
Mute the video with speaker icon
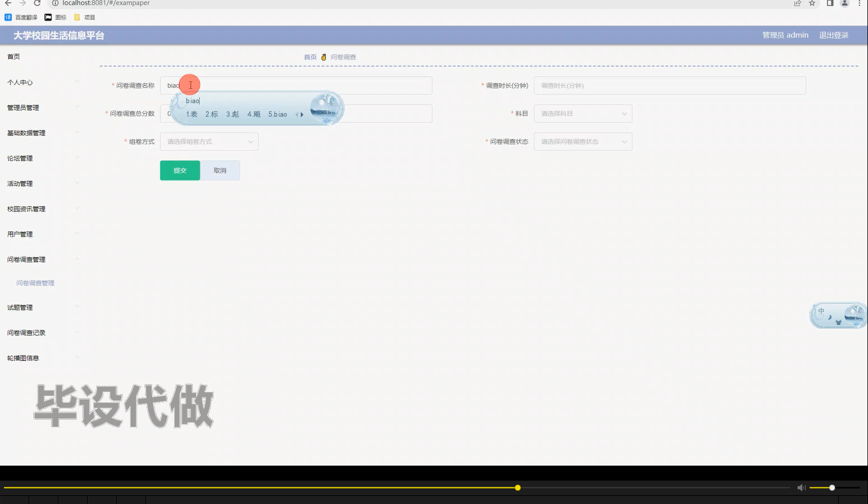801,488
